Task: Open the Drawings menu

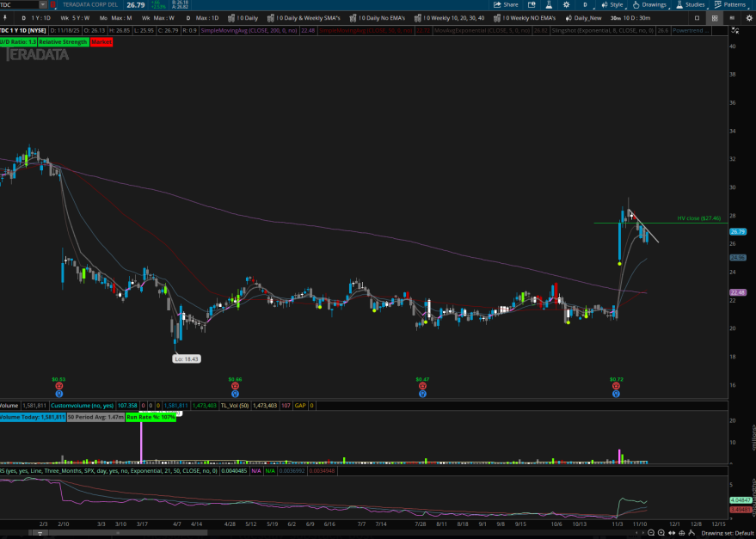Action: pyautogui.click(x=649, y=5)
